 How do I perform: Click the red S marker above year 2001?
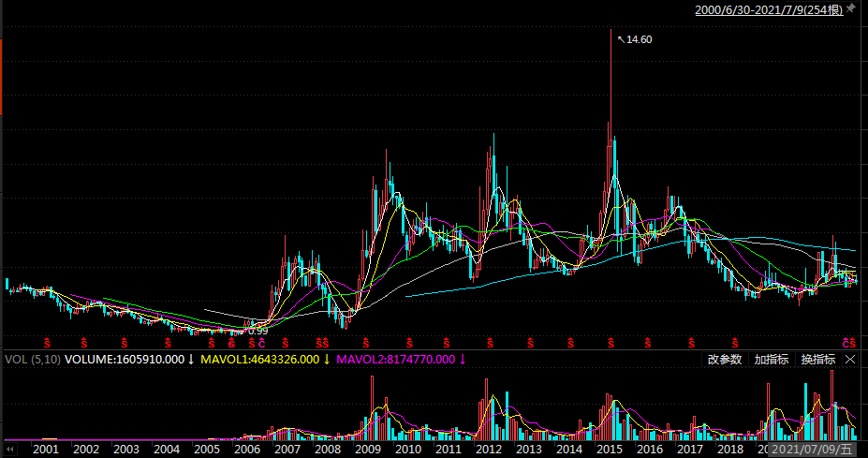point(47,344)
